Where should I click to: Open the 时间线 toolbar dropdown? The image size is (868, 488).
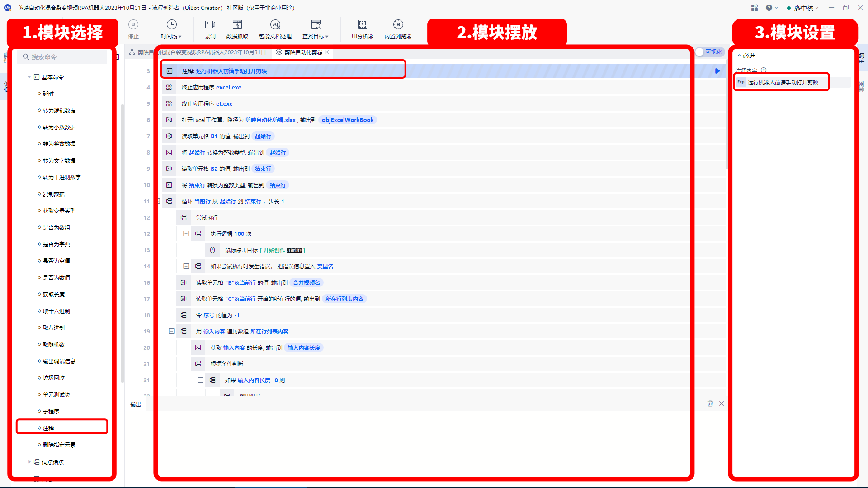(171, 29)
